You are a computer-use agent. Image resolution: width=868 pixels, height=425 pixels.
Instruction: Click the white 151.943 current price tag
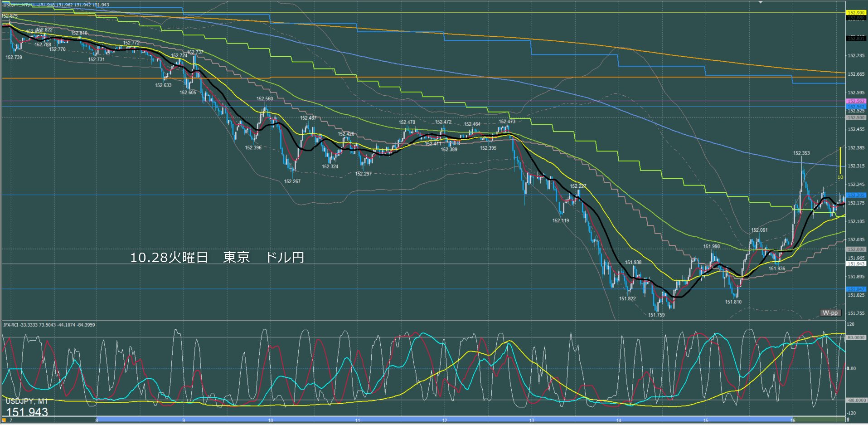[856, 264]
